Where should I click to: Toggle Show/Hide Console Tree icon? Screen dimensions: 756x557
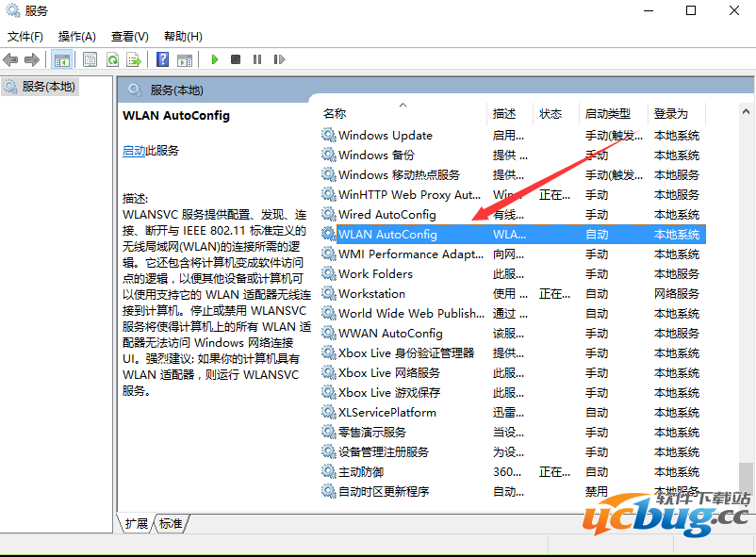(61, 59)
